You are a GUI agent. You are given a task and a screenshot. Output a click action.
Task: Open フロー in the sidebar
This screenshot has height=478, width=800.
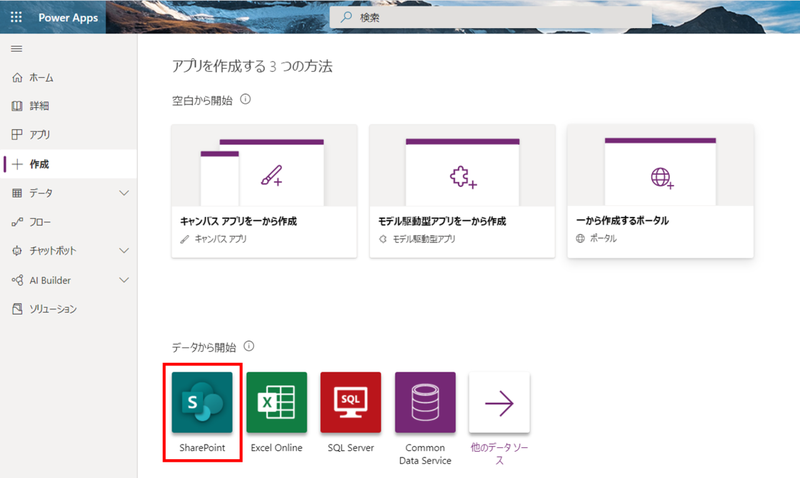[68, 222]
